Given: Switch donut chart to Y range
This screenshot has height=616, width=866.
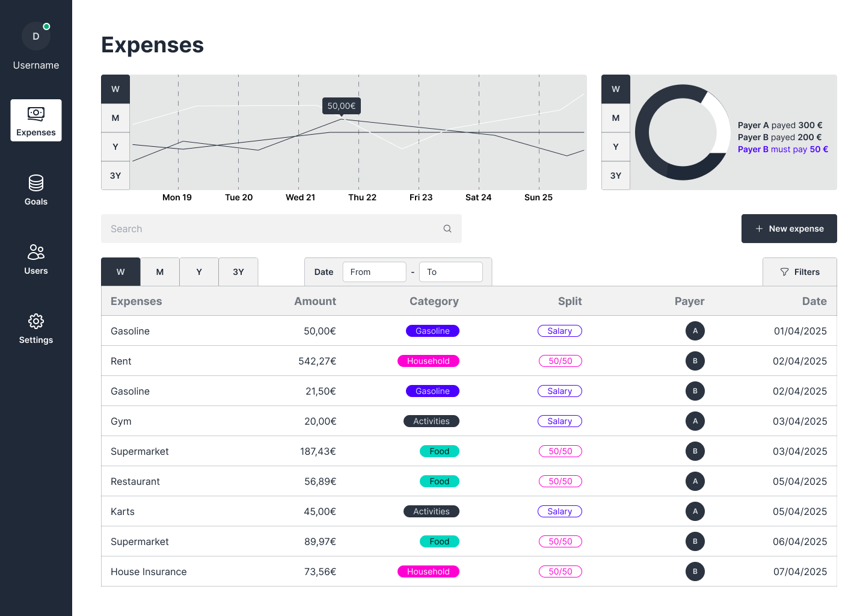Looking at the screenshot, I should (x=616, y=147).
